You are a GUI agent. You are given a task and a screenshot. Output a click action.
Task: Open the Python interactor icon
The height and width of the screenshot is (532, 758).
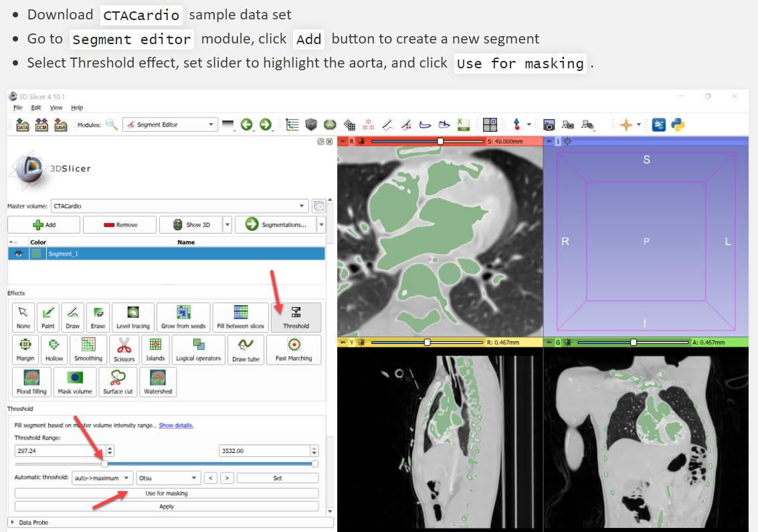[x=678, y=124]
